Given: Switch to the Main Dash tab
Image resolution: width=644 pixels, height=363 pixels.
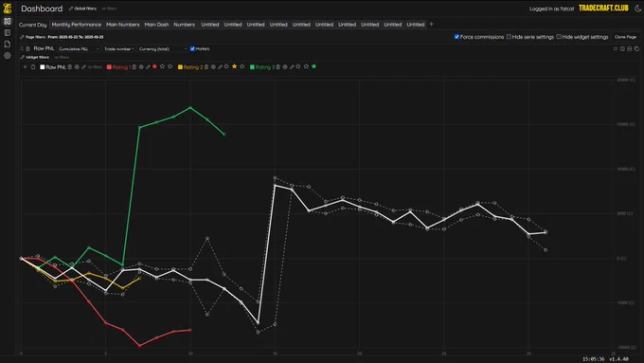Looking at the screenshot, I should 156,25.
